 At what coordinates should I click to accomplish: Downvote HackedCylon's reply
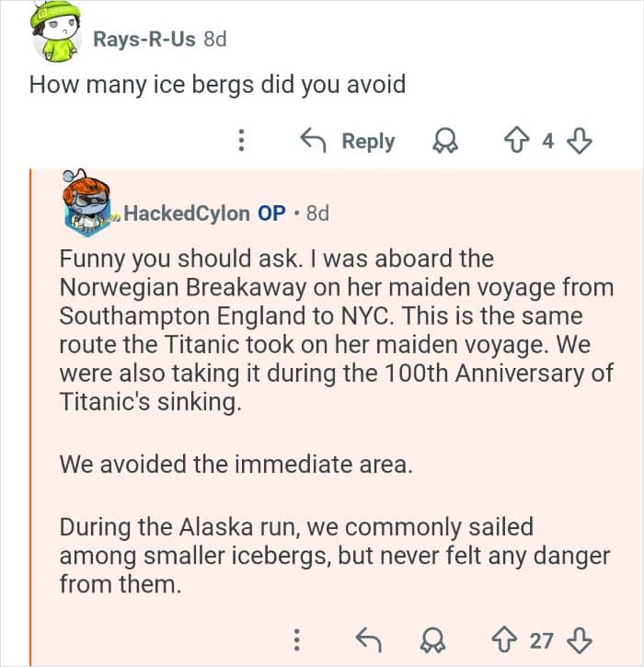point(579,640)
